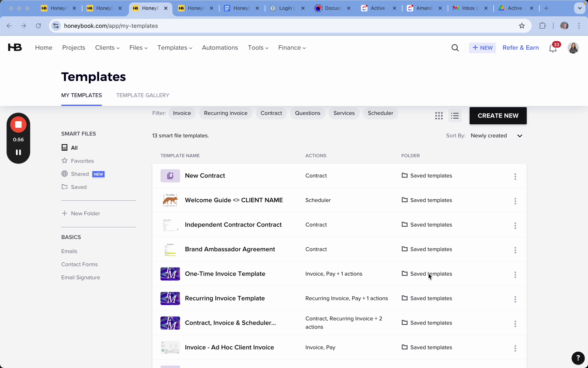Open three-dot menu for New Contract
Image resolution: width=588 pixels, height=368 pixels.
[x=515, y=177]
